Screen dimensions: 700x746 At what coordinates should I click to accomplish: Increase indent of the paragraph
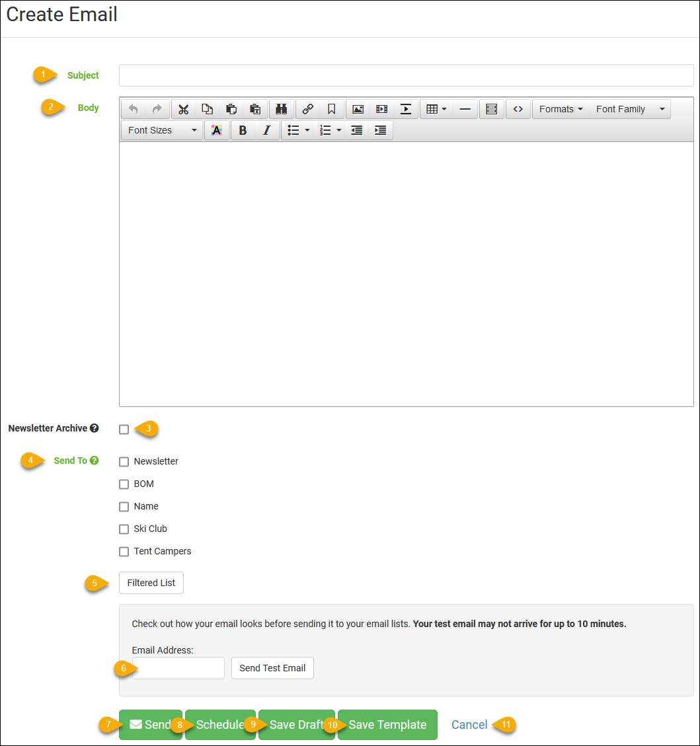[x=381, y=130]
